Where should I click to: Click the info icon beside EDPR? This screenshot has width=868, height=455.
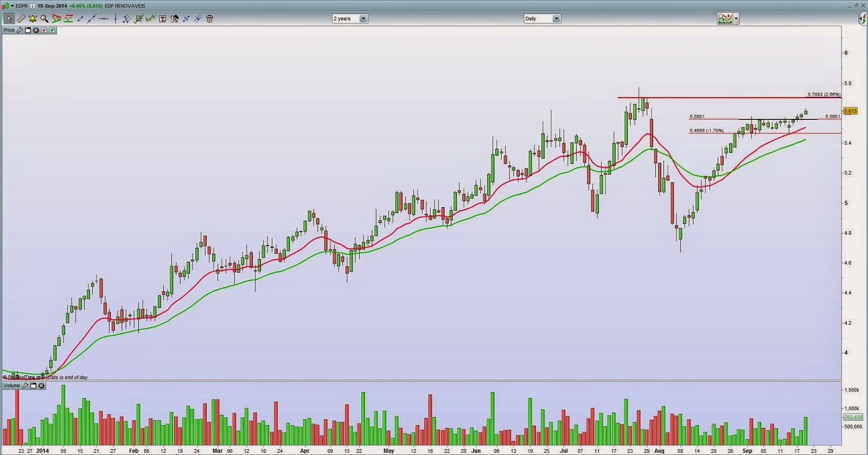[x=33, y=6]
